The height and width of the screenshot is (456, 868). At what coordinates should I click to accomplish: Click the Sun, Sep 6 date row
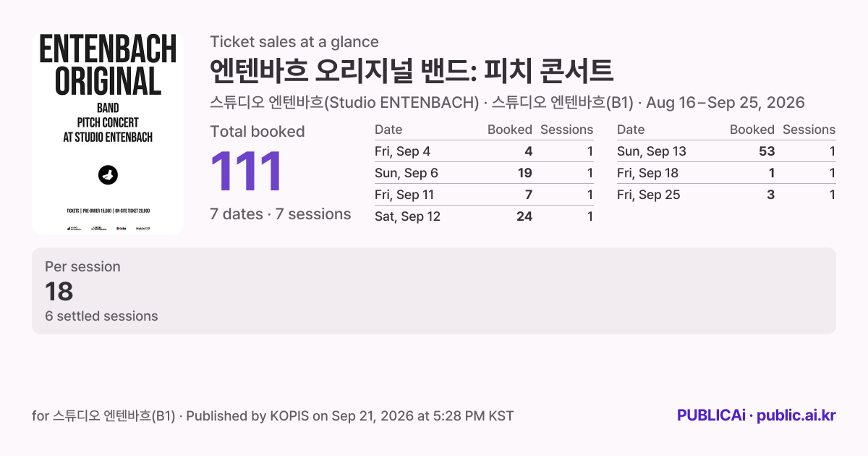coord(484,173)
